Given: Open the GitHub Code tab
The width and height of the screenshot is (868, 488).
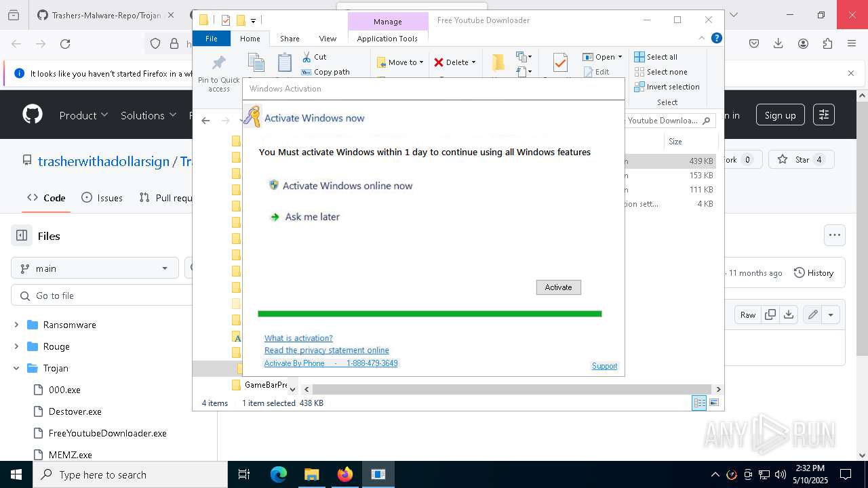Looking at the screenshot, I should [46, 198].
